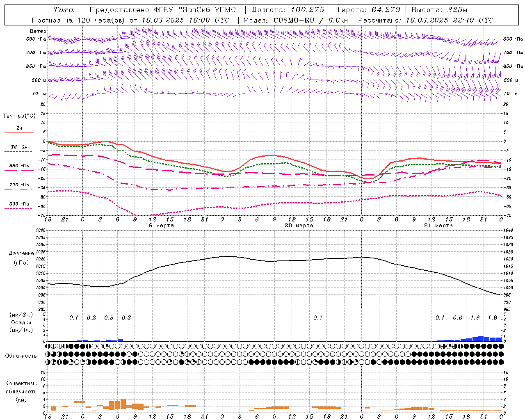The height and width of the screenshot is (420, 525).
Task: Select the "Высота: 325м" elevation text
Action: (x=439, y=10)
